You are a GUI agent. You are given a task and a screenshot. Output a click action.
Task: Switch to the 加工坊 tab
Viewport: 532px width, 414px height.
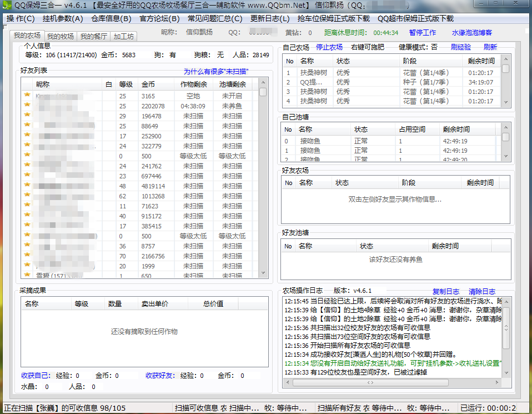(123, 36)
